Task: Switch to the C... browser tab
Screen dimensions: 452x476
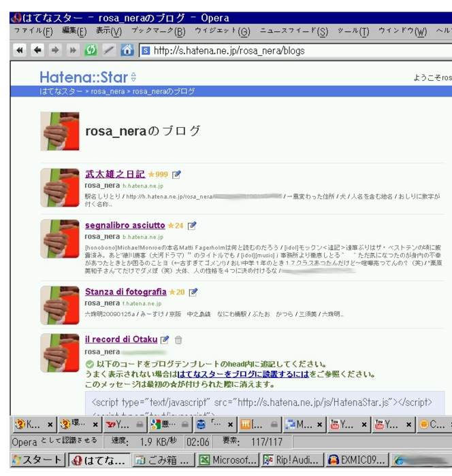Action: click(433, 424)
